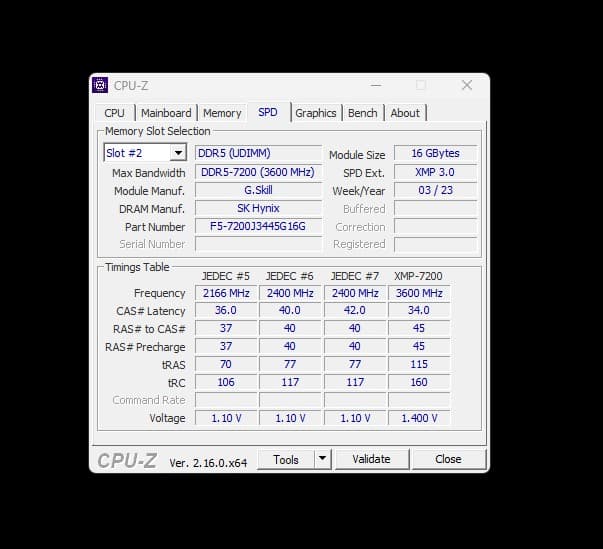Switch to the CPU tab
Screen dimensions: 603x549
[x=114, y=113]
